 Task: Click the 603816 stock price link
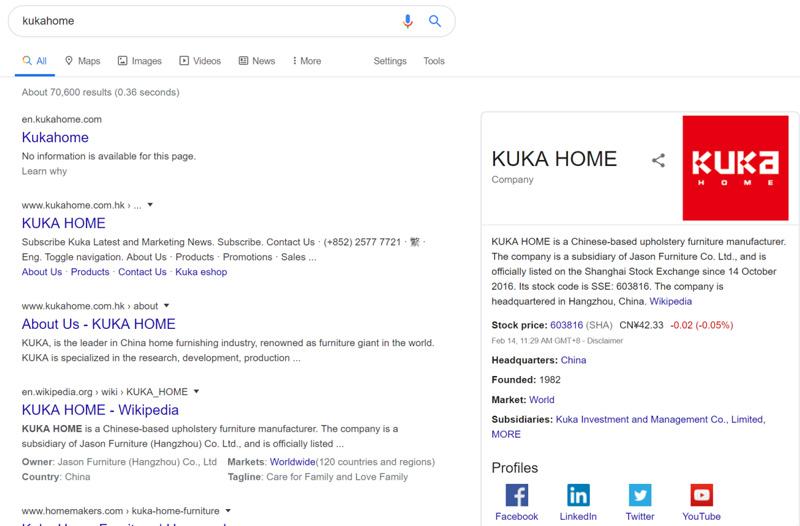click(566, 325)
